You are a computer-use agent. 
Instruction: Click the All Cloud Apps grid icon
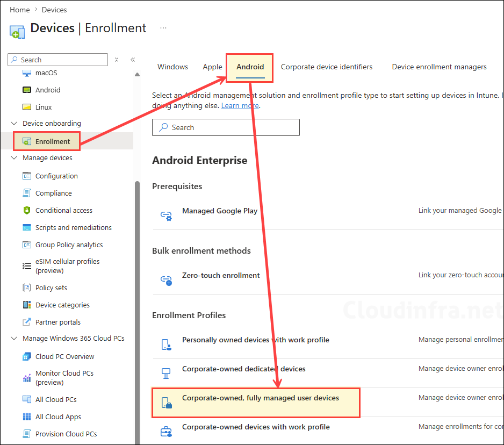point(27,417)
